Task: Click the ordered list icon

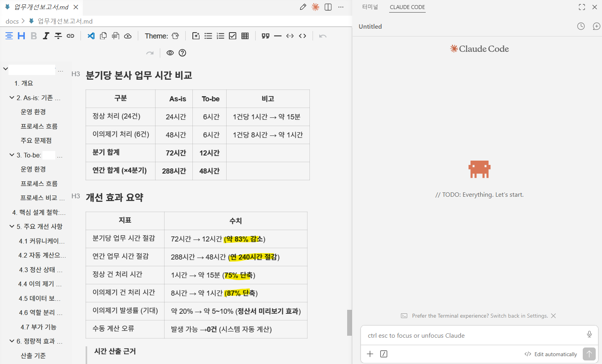Action: [220, 36]
